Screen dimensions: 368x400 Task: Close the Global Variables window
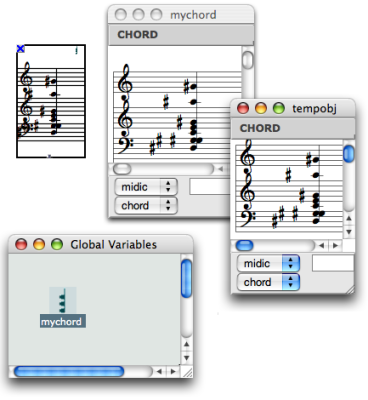(x=21, y=244)
